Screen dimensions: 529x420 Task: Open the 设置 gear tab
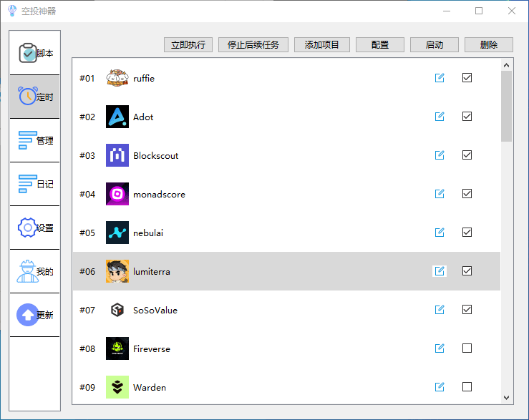tap(35, 228)
